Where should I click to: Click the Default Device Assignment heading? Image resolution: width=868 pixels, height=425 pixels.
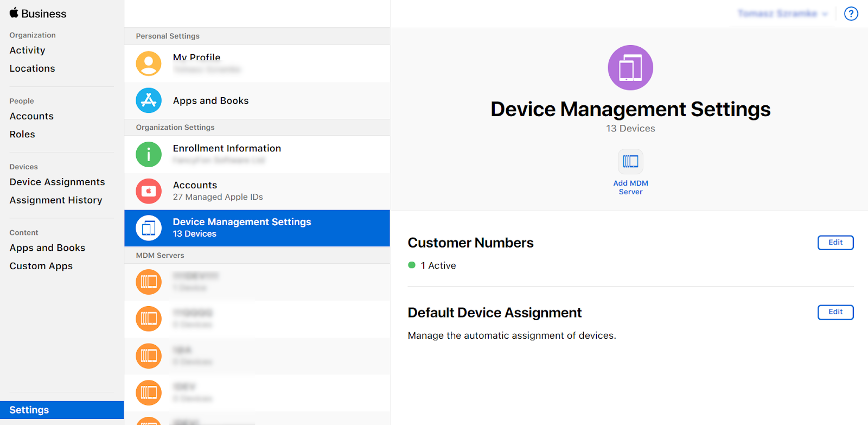(x=494, y=313)
